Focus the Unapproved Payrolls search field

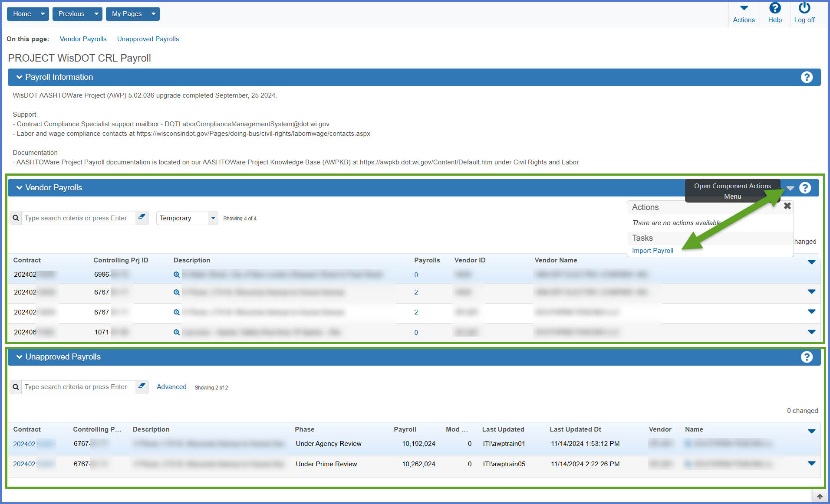point(79,387)
